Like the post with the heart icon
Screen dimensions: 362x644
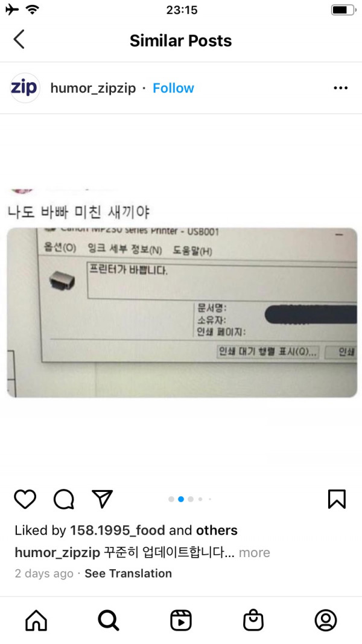(x=25, y=499)
